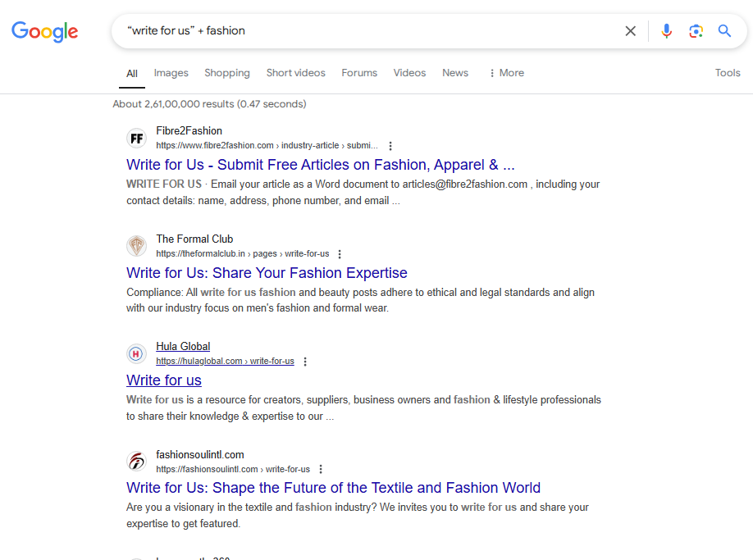Submit search with the magnifier icon
Screen dimensions: 753x560
(724, 31)
